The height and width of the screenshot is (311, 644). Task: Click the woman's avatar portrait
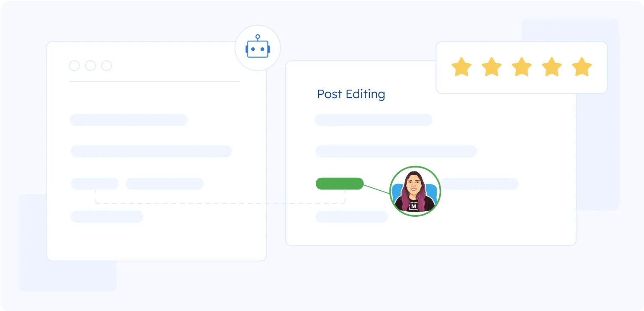coord(415,192)
